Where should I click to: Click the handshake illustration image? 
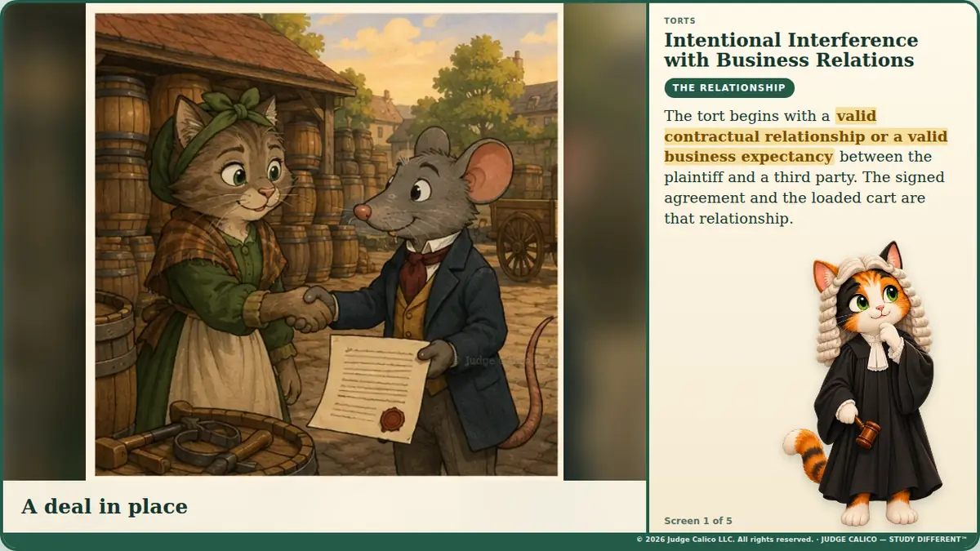pyautogui.click(x=326, y=243)
